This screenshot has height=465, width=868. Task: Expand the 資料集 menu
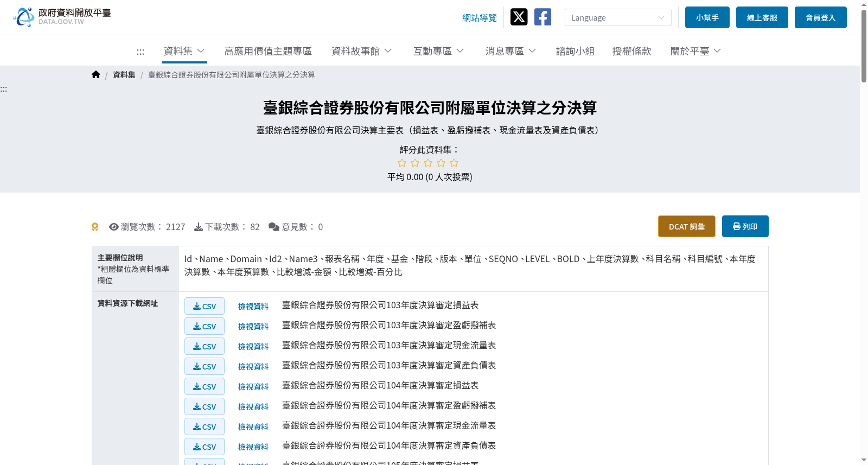point(184,51)
